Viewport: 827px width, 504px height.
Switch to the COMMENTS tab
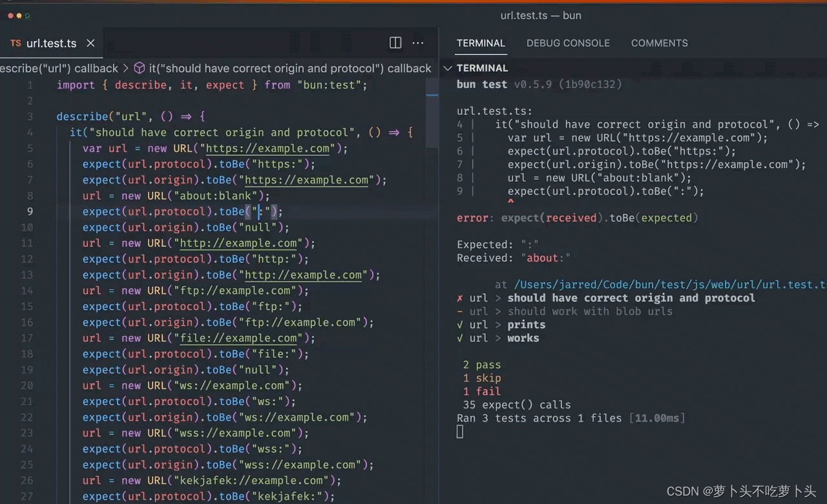659,43
